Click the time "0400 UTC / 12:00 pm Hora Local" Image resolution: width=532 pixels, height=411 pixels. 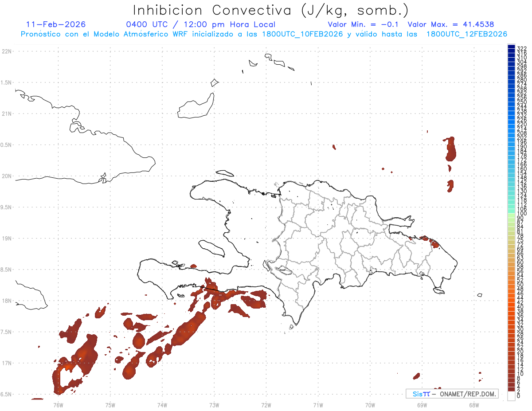click(x=201, y=24)
